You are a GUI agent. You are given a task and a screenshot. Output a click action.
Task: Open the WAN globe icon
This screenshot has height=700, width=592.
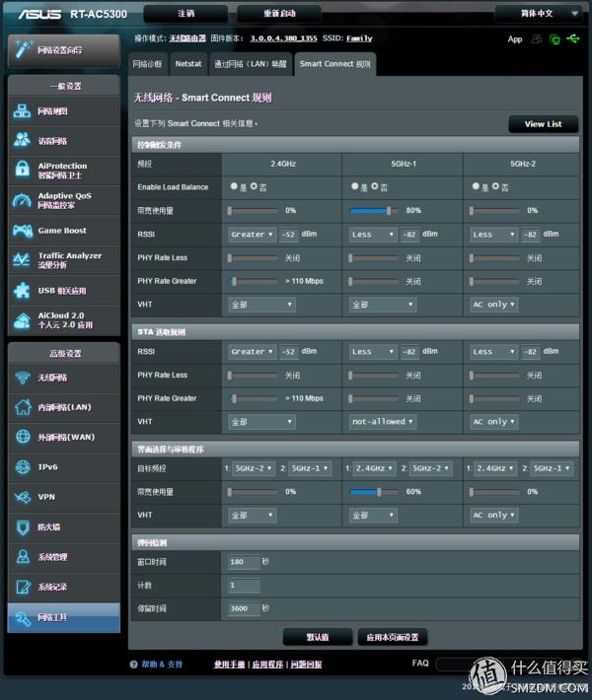click(23, 437)
